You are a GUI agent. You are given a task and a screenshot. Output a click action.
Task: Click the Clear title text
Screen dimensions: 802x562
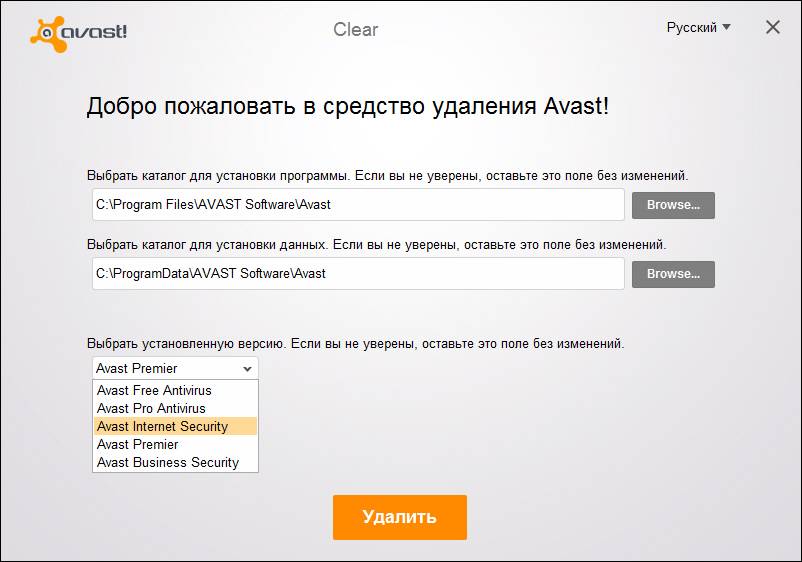pos(355,30)
